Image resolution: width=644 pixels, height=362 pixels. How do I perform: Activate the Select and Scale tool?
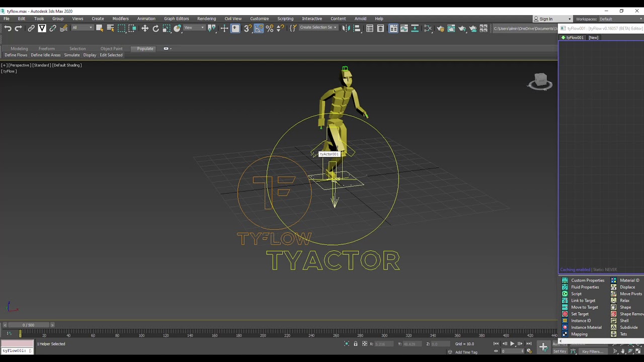pyautogui.click(x=167, y=29)
